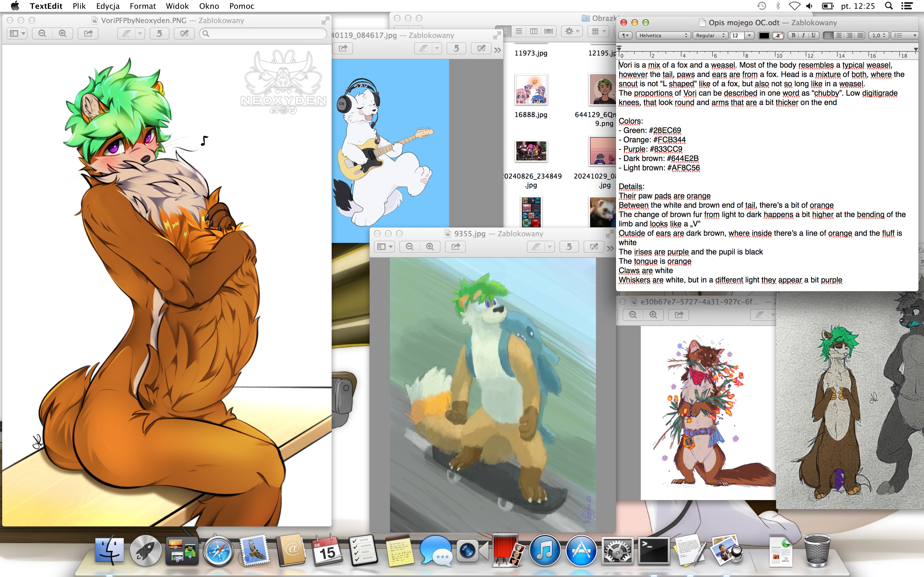Open the Helvetica font family dropdown
This screenshot has width=924, height=577.
click(x=662, y=35)
